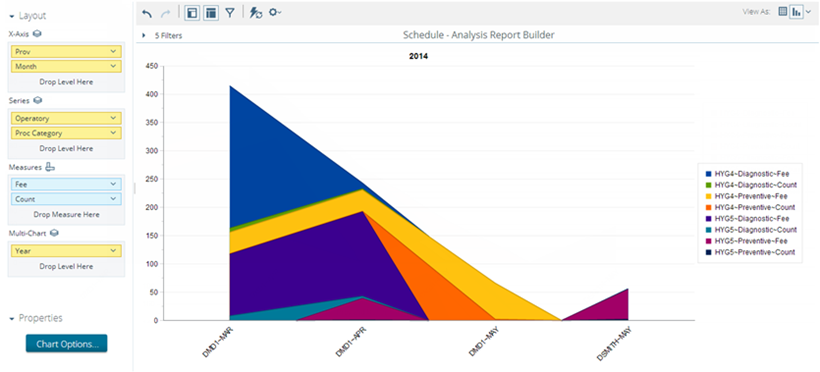Viewport: 820px width, 372px height.
Task: Click the DMD1~MAR axis label
Action: tap(217, 342)
